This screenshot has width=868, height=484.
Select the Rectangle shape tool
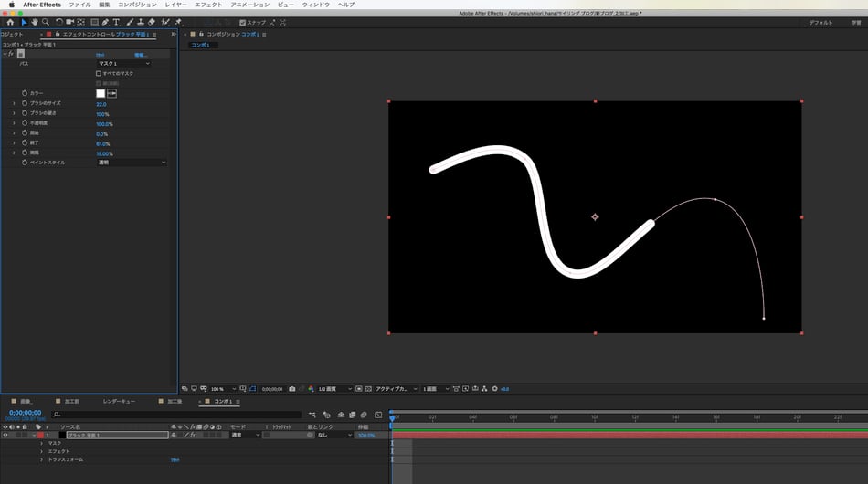94,22
